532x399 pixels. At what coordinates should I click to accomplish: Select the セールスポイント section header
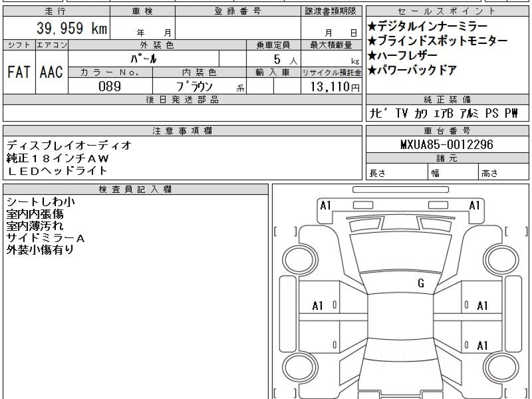447,12
